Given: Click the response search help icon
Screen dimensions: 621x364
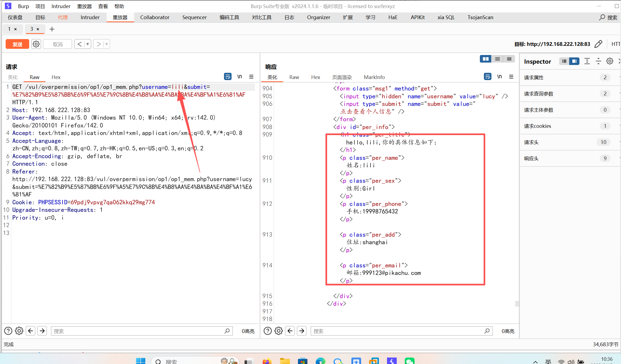Looking at the screenshot, I should click(267, 331).
